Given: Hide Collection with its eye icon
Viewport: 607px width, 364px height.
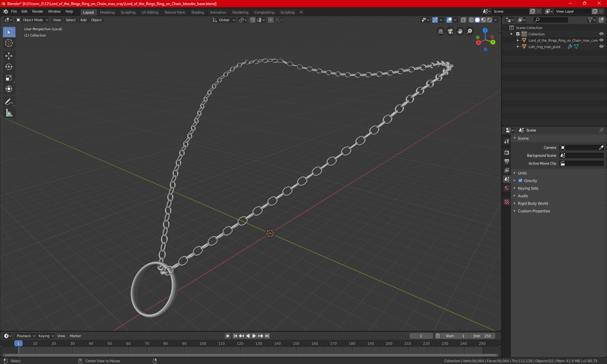Looking at the screenshot, I should [601, 34].
